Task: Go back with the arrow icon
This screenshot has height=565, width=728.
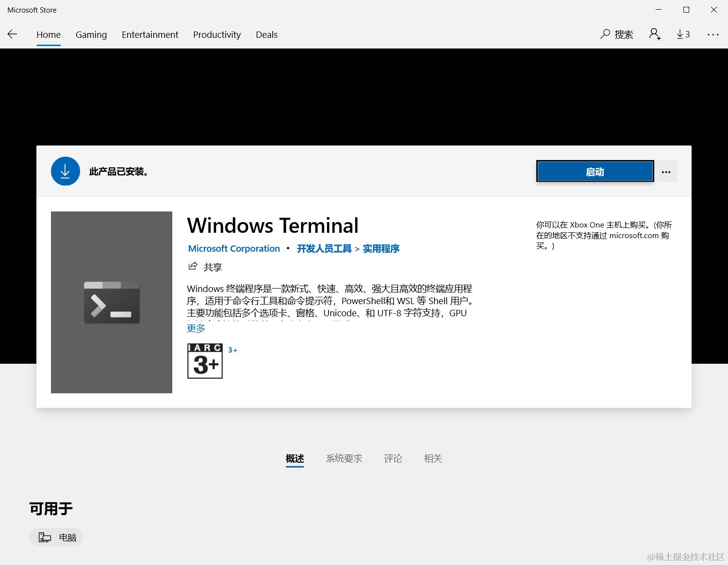Action: pyautogui.click(x=12, y=34)
